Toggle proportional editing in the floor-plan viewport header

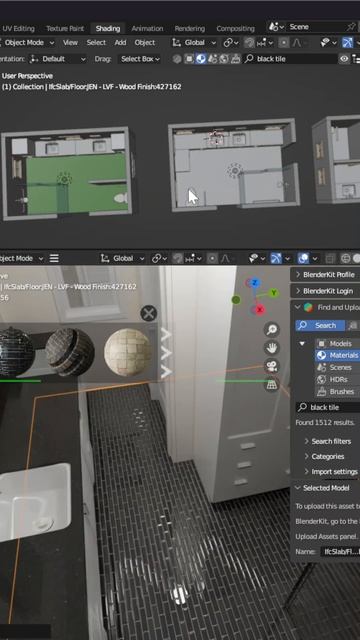(x=284, y=42)
